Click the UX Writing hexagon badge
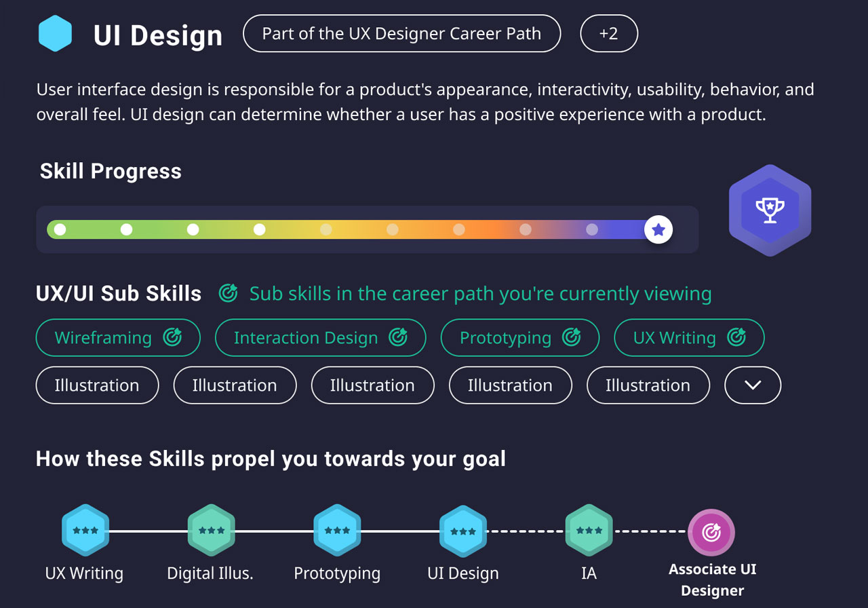The image size is (868, 608). [85, 531]
